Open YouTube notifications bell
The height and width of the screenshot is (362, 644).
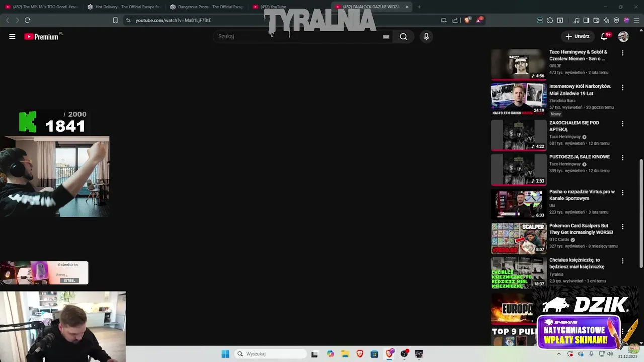coord(605,36)
